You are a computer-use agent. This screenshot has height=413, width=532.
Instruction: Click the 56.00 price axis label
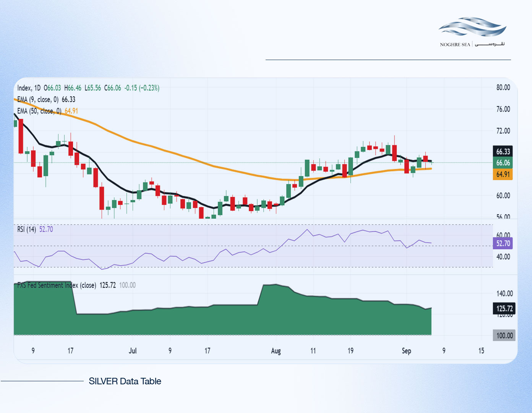503,217
